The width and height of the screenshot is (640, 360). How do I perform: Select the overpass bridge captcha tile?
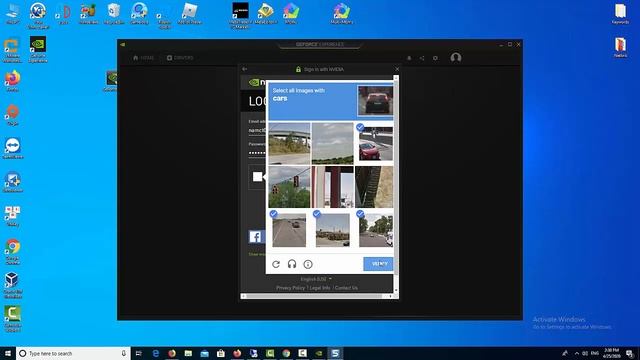point(289,143)
